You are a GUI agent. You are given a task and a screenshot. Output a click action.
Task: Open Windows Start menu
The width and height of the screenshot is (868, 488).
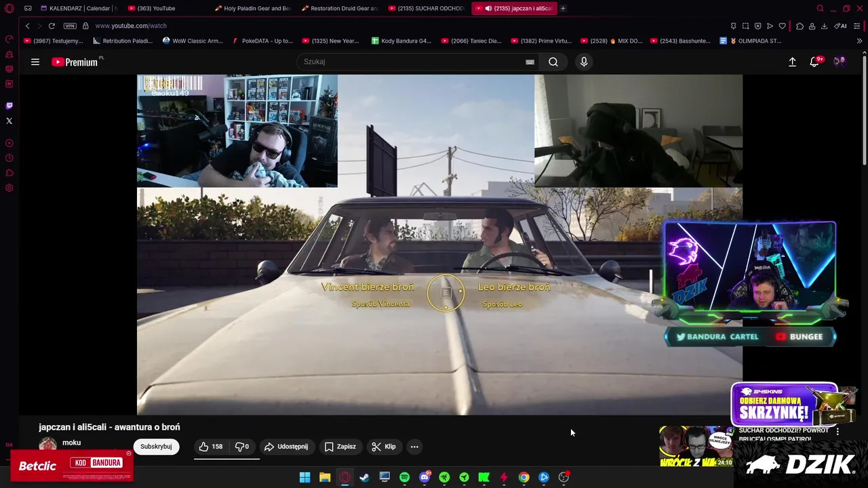point(304,477)
